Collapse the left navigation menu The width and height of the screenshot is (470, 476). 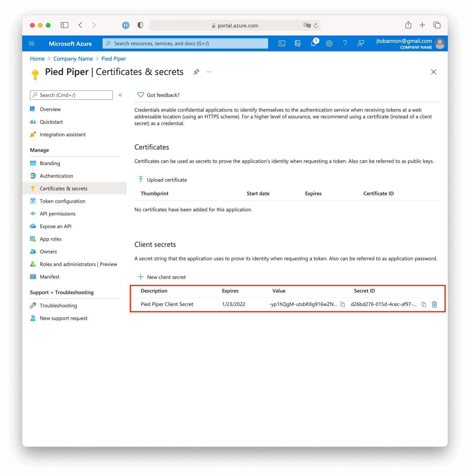click(x=120, y=95)
